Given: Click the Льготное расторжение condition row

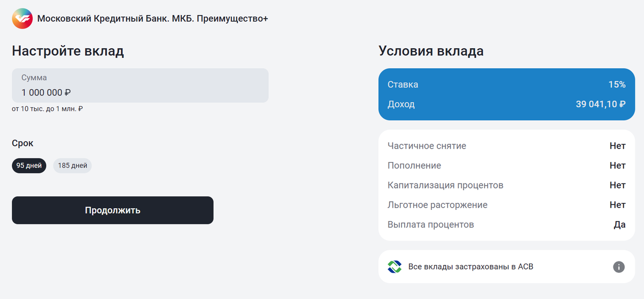Looking at the screenshot, I should point(506,205).
